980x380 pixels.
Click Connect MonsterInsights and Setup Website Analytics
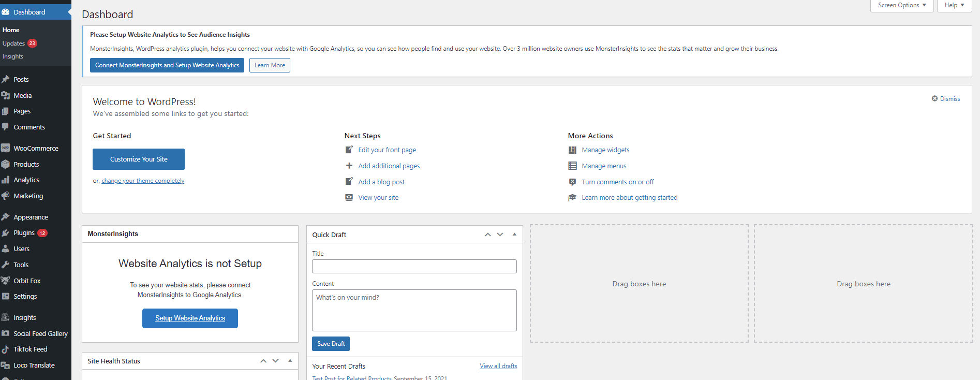tap(167, 65)
